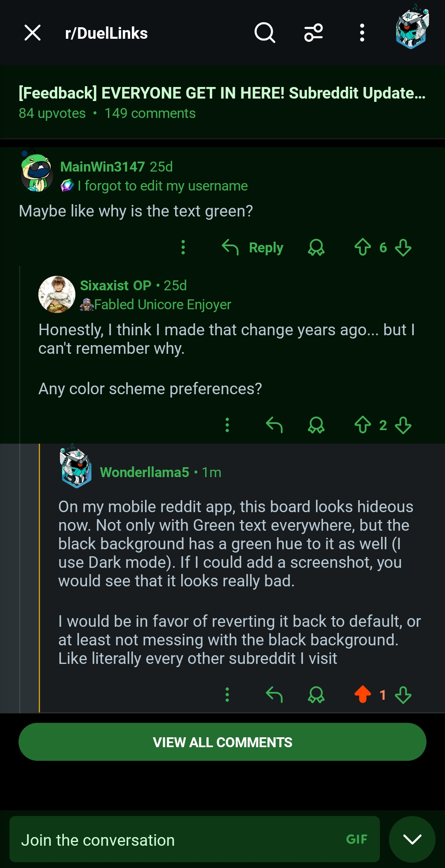Viewport: 445px width, 868px height.
Task: Downvote Wonderllama5's comment
Action: 403,694
